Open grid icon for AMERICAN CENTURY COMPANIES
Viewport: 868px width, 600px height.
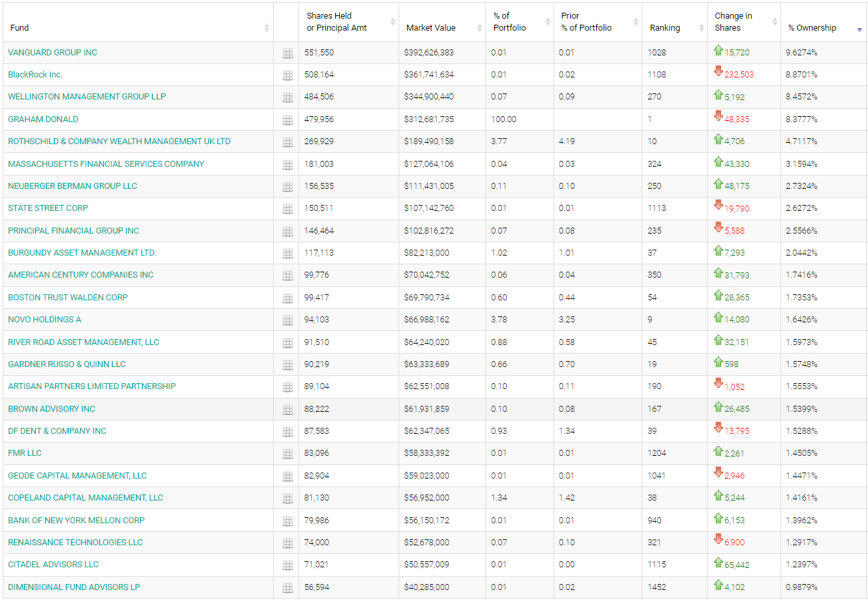[288, 276]
